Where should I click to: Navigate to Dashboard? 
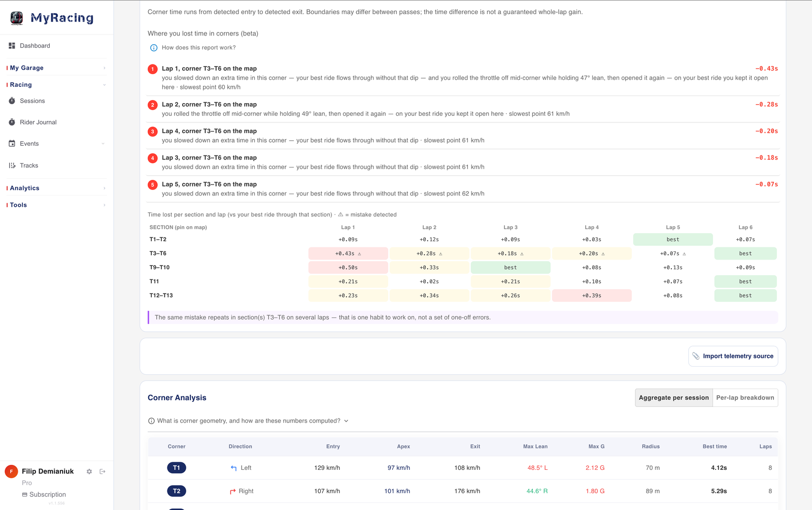coord(35,46)
